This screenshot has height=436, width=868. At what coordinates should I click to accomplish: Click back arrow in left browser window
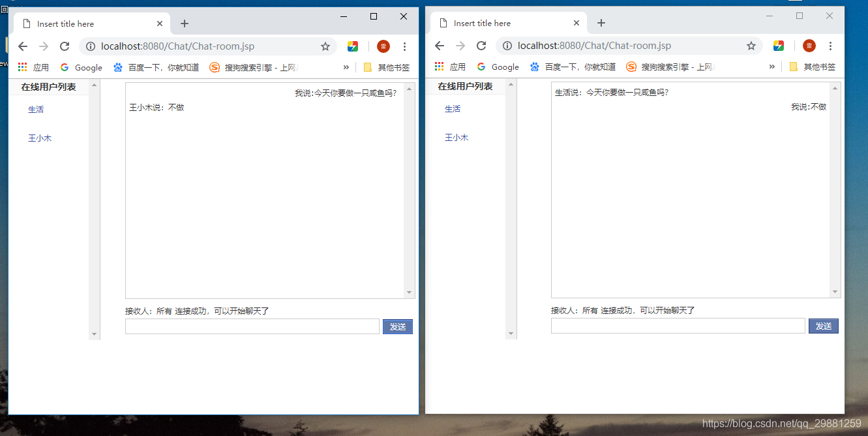pyautogui.click(x=23, y=46)
